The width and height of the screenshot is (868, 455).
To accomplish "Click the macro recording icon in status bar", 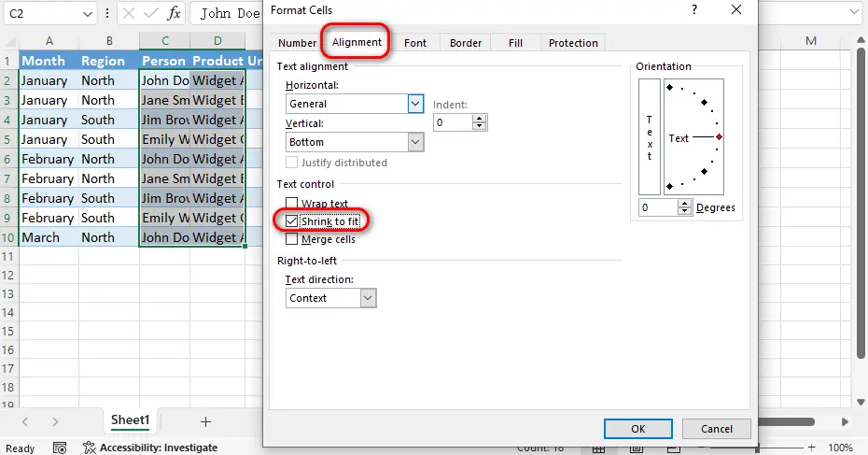I will (x=59, y=448).
